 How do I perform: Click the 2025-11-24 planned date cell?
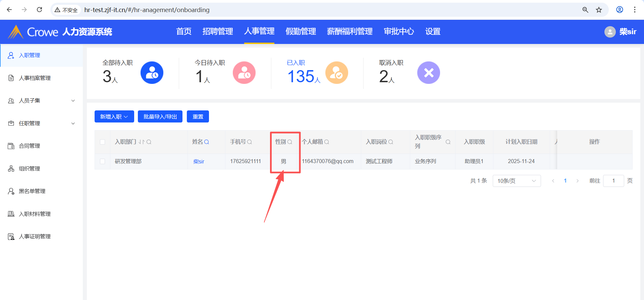click(x=521, y=161)
